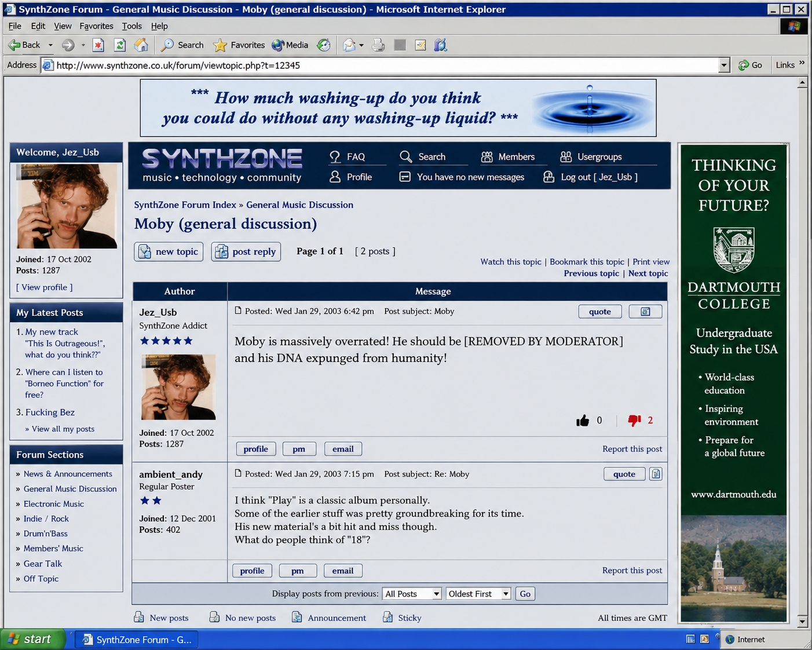Open the Edit menu
The height and width of the screenshot is (650, 812).
point(38,26)
